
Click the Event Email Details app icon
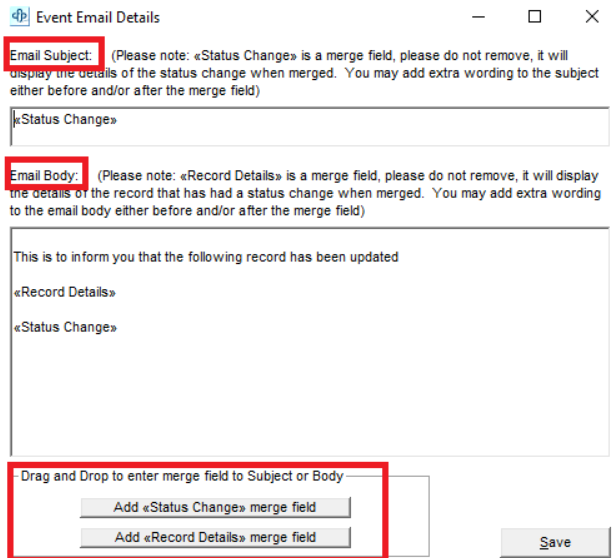click(x=19, y=17)
